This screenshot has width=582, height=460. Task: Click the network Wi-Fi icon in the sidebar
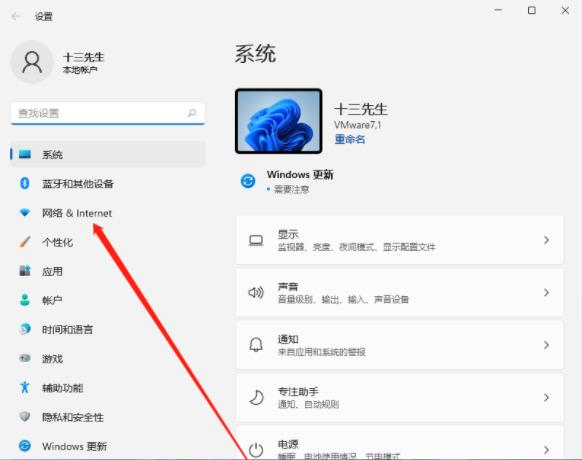(x=25, y=213)
